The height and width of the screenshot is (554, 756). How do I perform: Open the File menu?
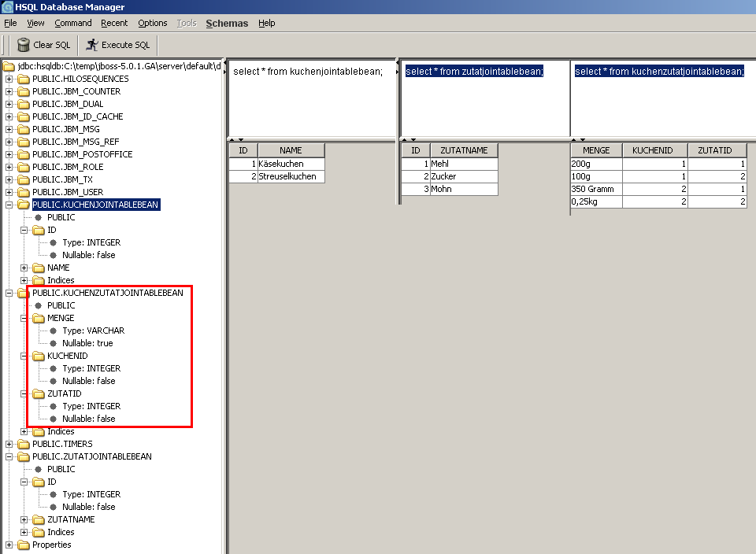[10, 23]
